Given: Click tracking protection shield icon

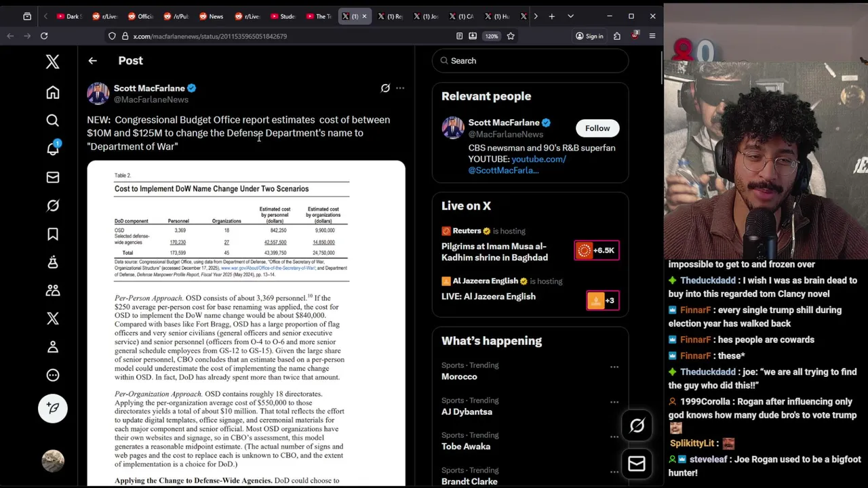Looking at the screenshot, I should click(x=112, y=36).
